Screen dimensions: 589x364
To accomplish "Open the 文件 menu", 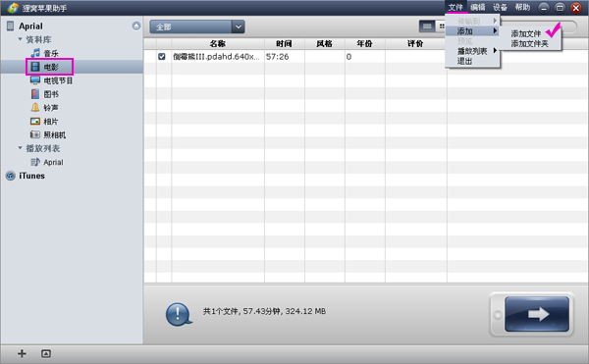I will (455, 7).
